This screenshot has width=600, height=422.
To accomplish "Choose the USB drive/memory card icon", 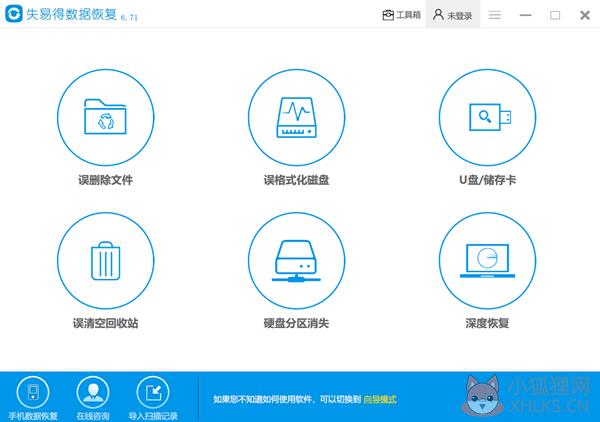I will 487,117.
